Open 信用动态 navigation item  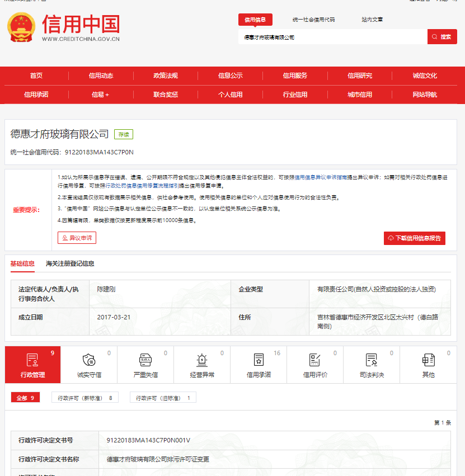[x=101, y=76]
